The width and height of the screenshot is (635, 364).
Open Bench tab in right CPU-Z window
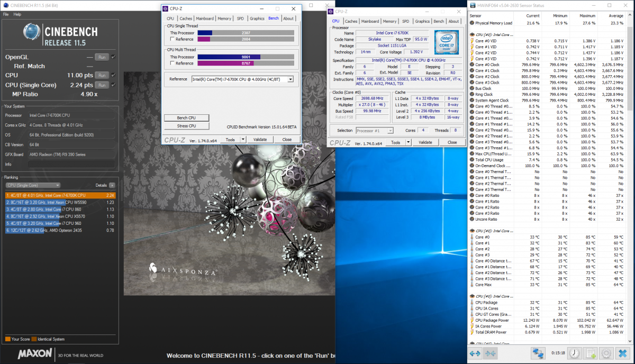[x=439, y=21]
